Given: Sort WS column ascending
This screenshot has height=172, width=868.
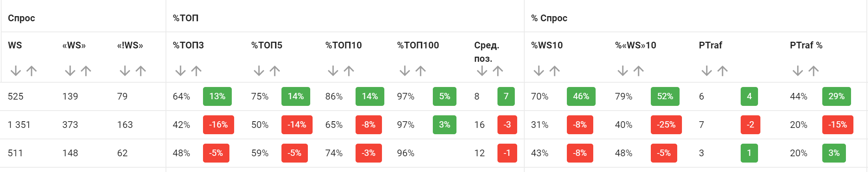Looking at the screenshot, I should (32, 71).
